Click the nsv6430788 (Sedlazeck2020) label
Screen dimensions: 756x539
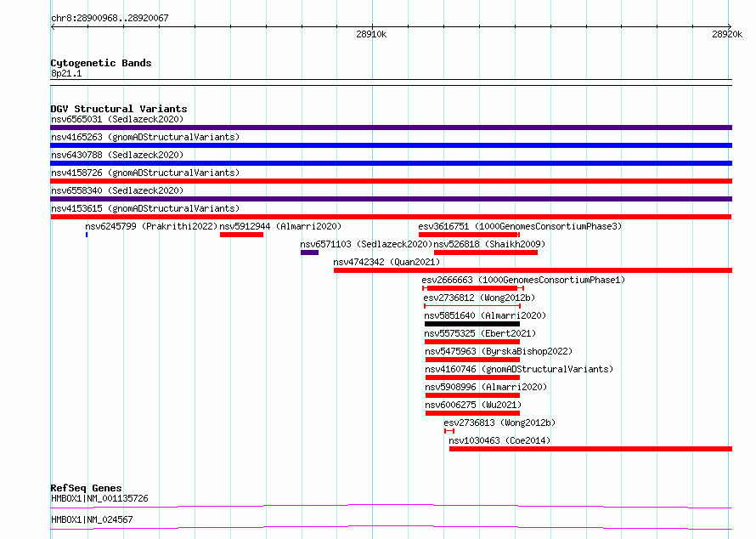[117, 155]
